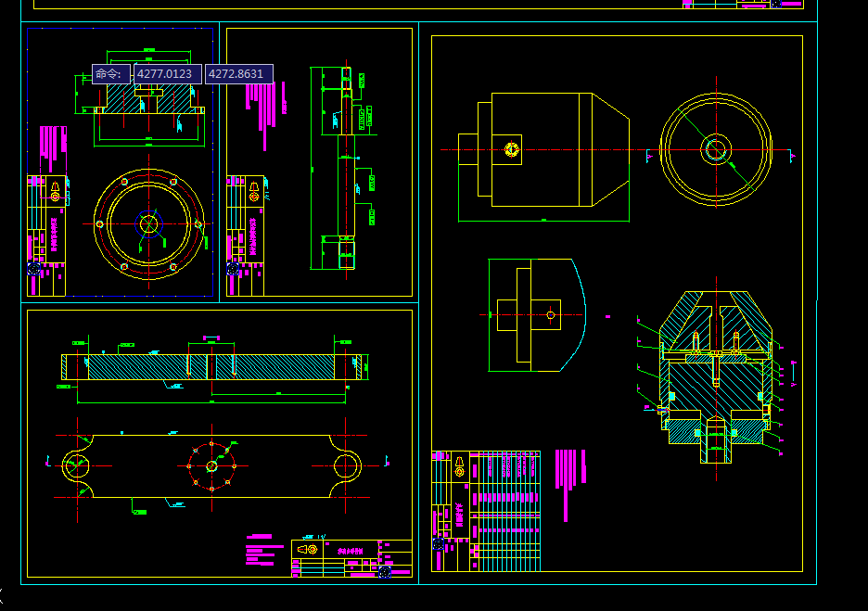The width and height of the screenshot is (868, 611).
Task: Click the 命令: dynamic input prompt label
Action: (x=111, y=74)
